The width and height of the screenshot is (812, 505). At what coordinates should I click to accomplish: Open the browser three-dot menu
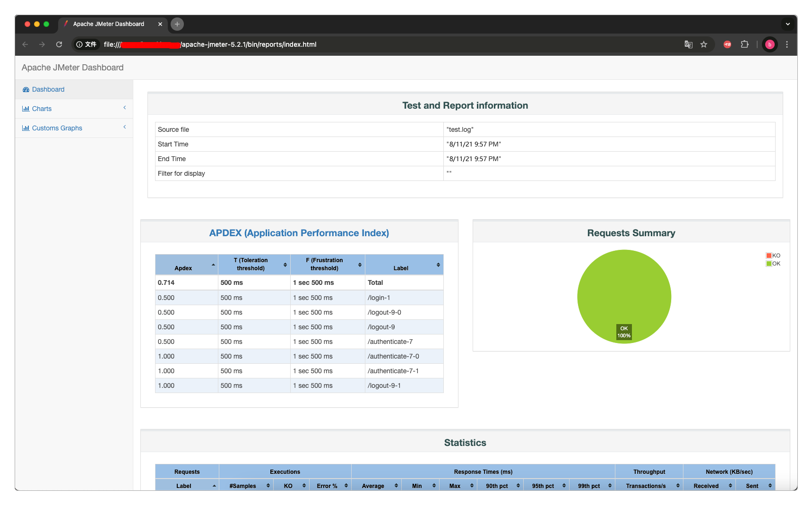tap(787, 44)
